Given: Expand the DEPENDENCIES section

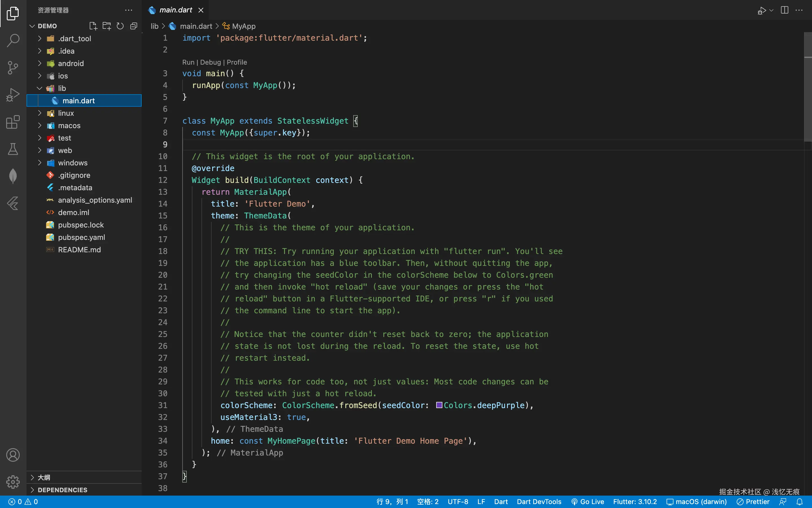Looking at the screenshot, I should coord(62,490).
